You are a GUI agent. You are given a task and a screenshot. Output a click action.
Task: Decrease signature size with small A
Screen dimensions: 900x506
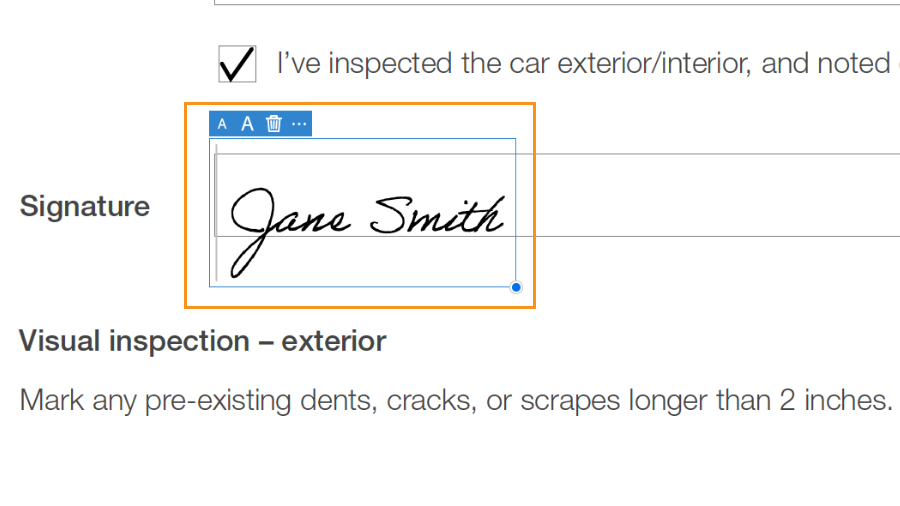[x=222, y=124]
